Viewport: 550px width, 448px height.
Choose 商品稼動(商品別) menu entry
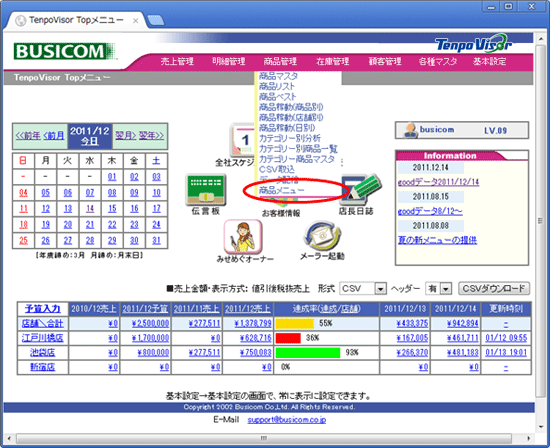(x=291, y=107)
